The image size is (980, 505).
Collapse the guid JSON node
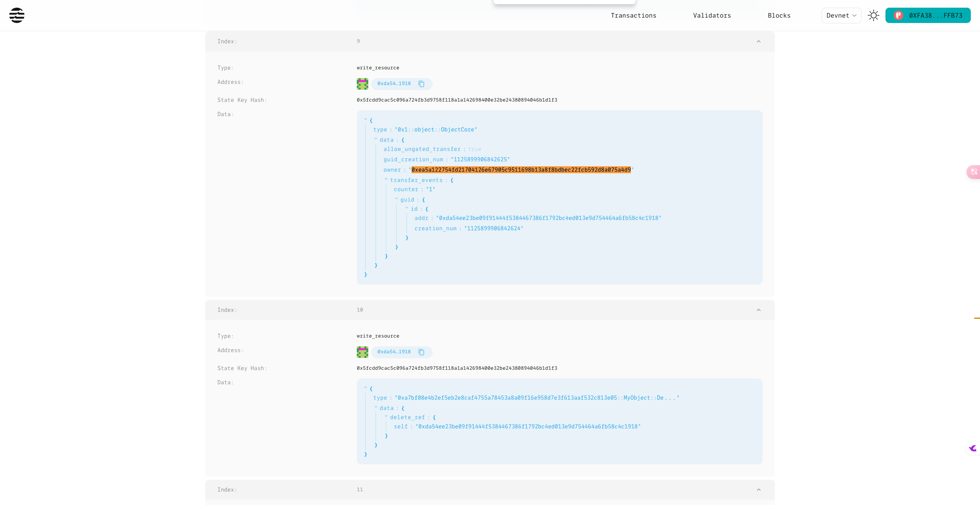397,199
